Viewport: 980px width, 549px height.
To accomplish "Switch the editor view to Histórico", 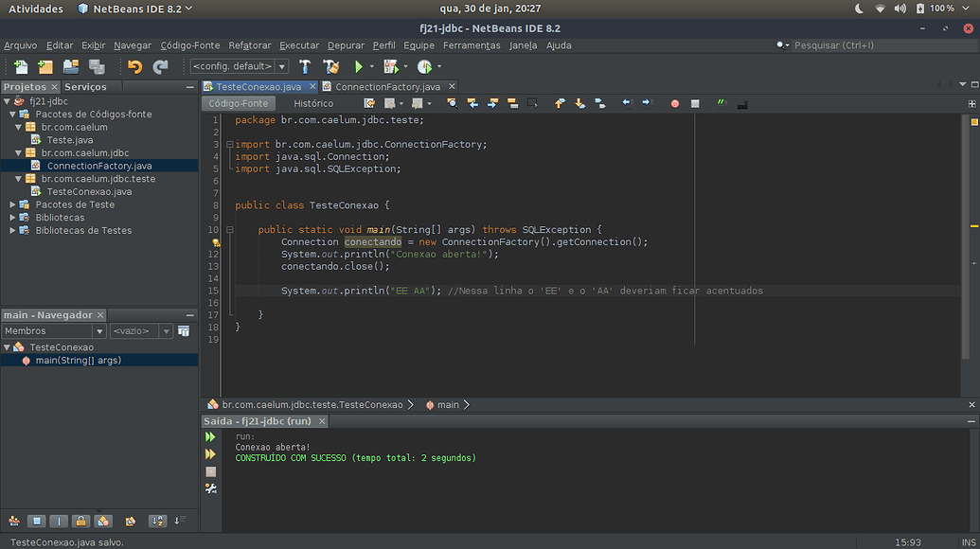I will [313, 102].
